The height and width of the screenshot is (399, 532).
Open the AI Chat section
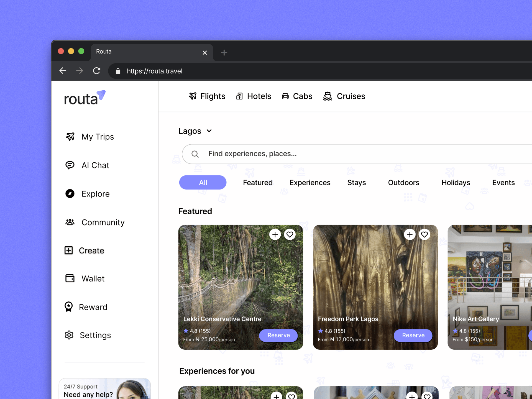click(87, 165)
